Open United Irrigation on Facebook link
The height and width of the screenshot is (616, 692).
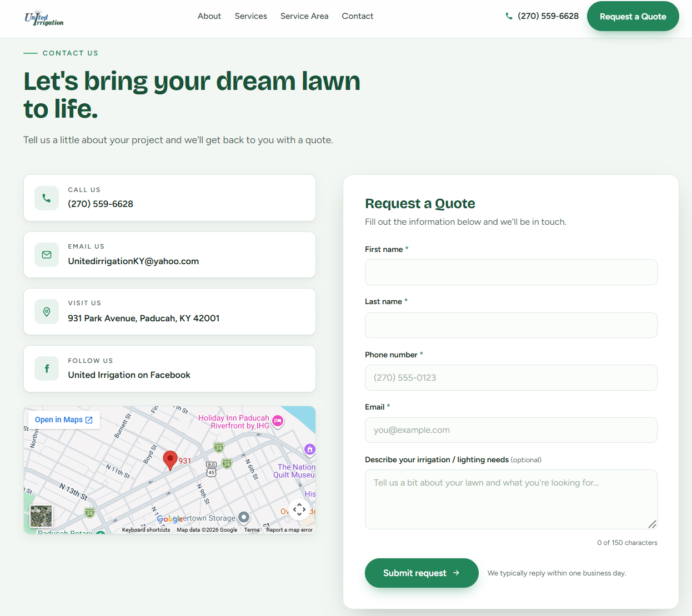pos(129,375)
